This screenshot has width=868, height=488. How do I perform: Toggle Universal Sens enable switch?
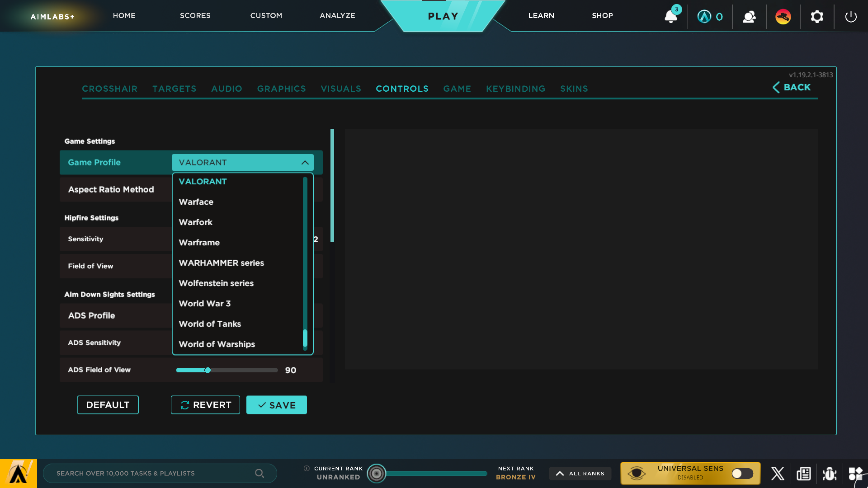[x=741, y=473]
